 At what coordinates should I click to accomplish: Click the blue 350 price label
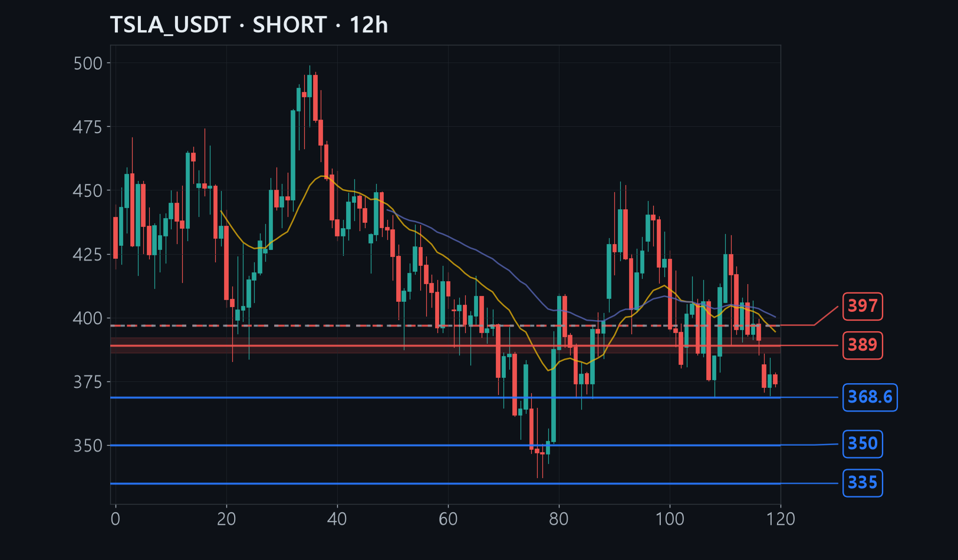862,443
